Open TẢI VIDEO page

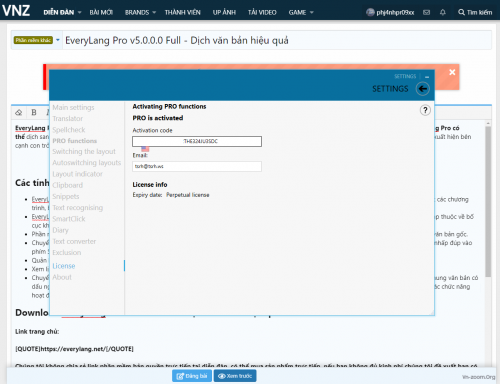click(x=262, y=12)
